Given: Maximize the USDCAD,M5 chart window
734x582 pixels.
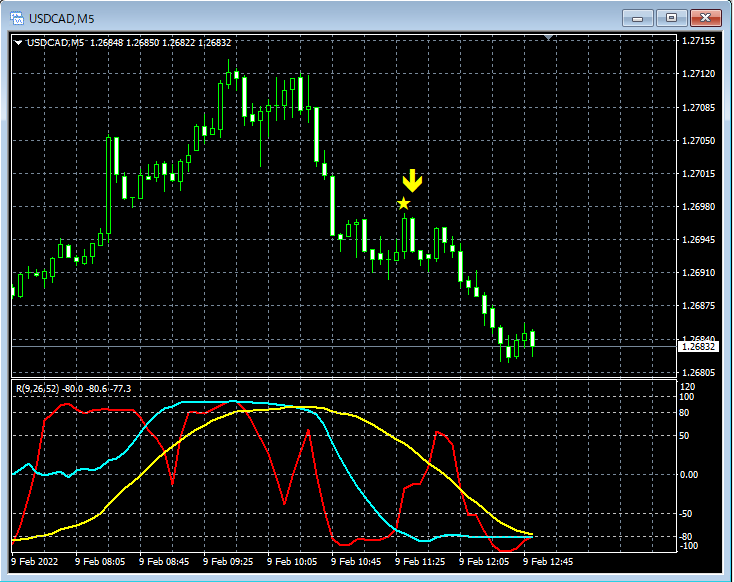Looking at the screenshot, I should coord(671,18).
